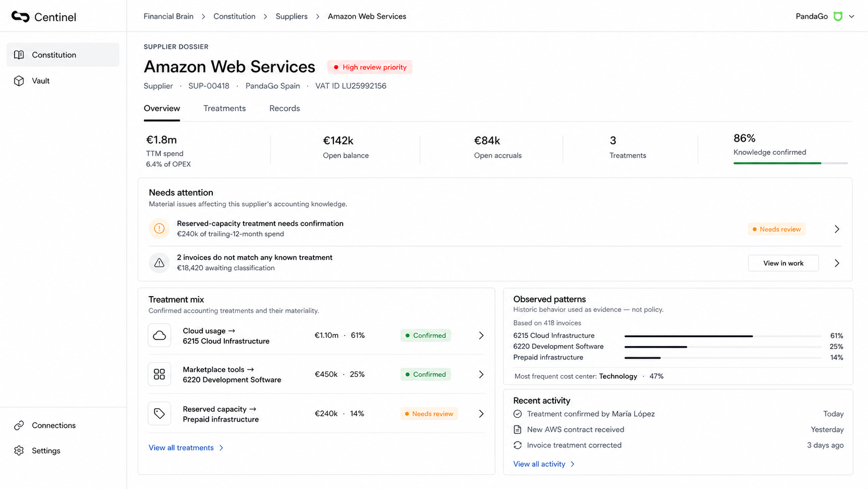Expand the Cloud usage treatment chevron
The image size is (868, 489).
tap(481, 336)
